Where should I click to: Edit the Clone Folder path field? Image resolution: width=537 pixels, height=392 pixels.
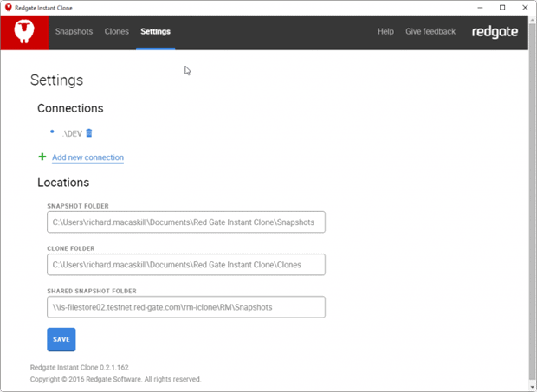[x=186, y=265]
